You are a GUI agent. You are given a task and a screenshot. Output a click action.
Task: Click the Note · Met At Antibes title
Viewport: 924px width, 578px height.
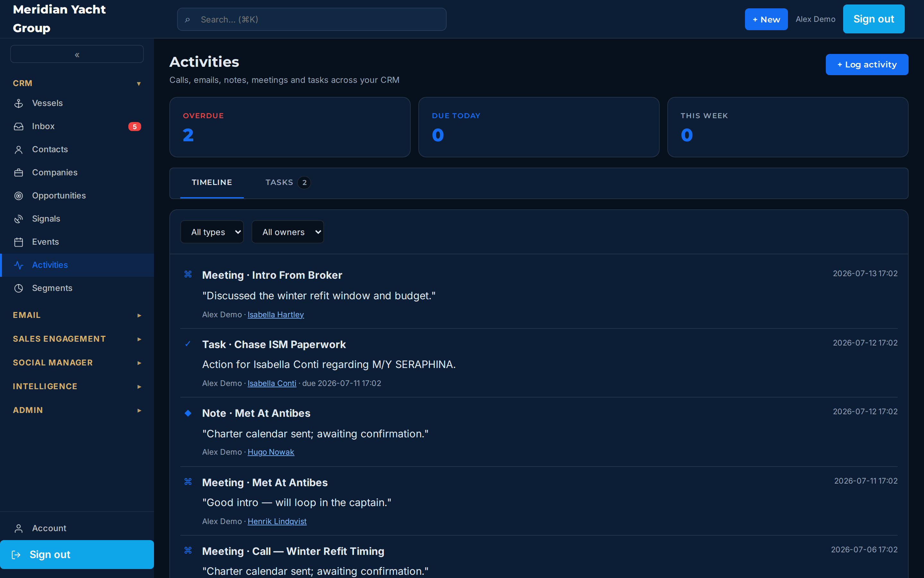pos(256,413)
